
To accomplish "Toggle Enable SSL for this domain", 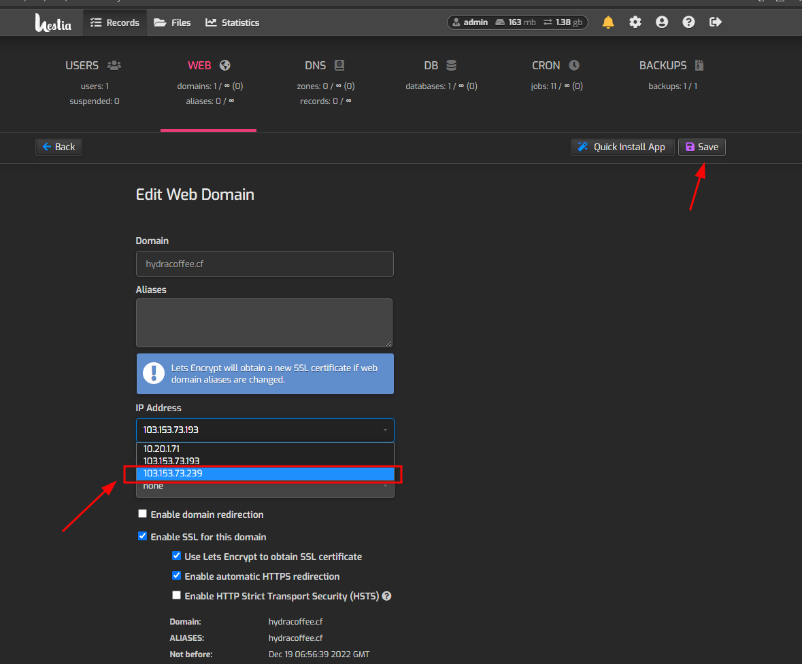I will pos(142,536).
